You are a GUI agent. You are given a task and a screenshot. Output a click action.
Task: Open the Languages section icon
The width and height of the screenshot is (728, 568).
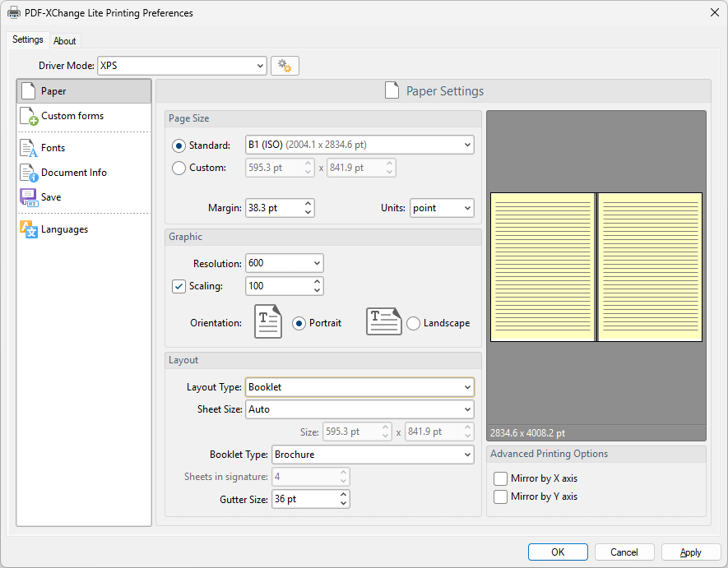(x=29, y=229)
